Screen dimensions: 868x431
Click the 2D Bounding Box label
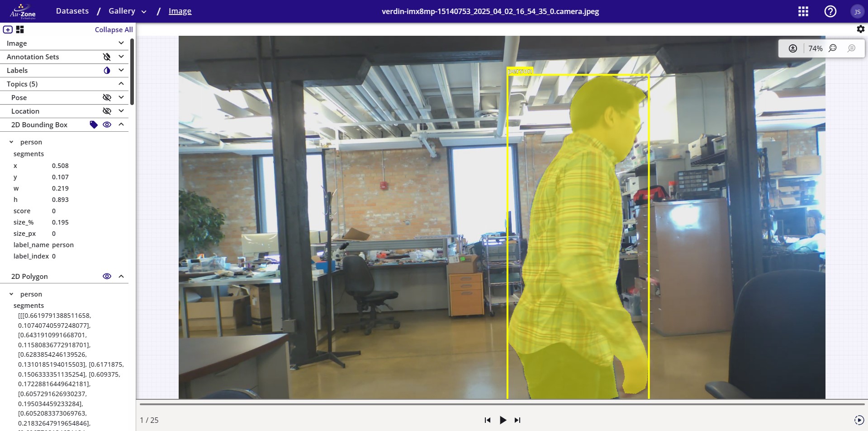point(39,125)
